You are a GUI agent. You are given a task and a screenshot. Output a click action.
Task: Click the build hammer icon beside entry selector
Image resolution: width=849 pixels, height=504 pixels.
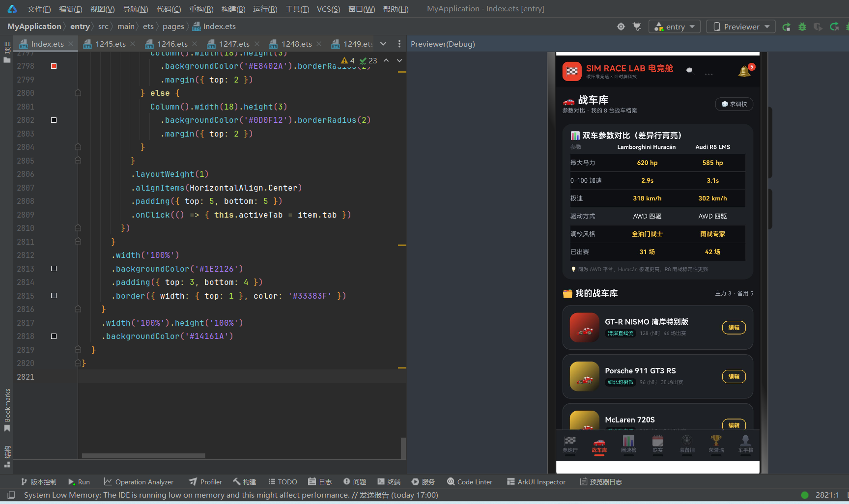[637, 27]
